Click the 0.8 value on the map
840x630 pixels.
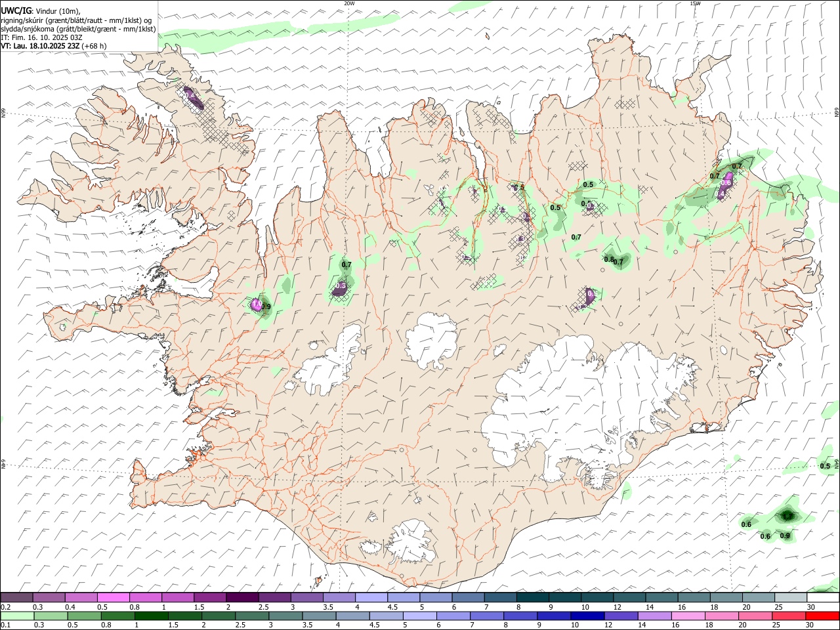(608, 259)
